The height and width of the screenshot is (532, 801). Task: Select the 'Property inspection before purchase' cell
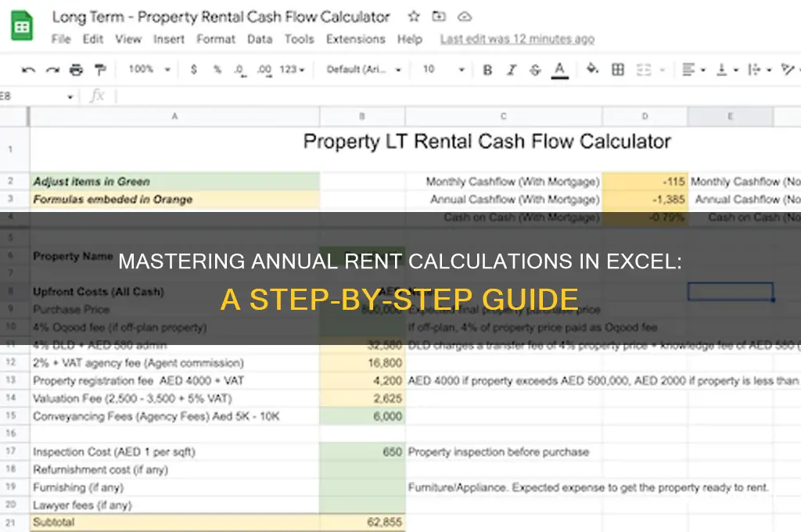(x=504, y=451)
